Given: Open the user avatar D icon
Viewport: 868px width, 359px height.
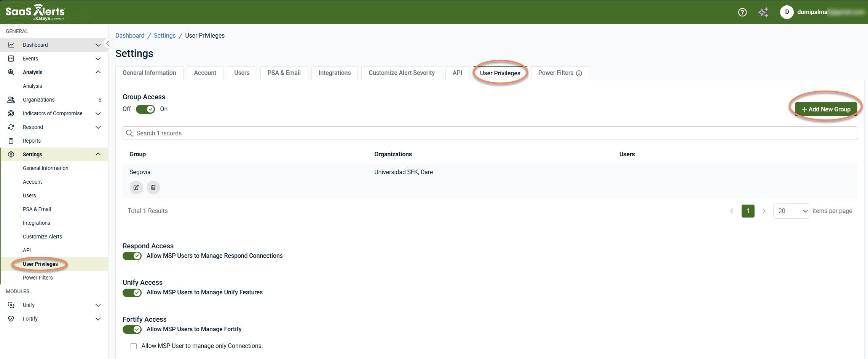Looking at the screenshot, I should tap(787, 12).
